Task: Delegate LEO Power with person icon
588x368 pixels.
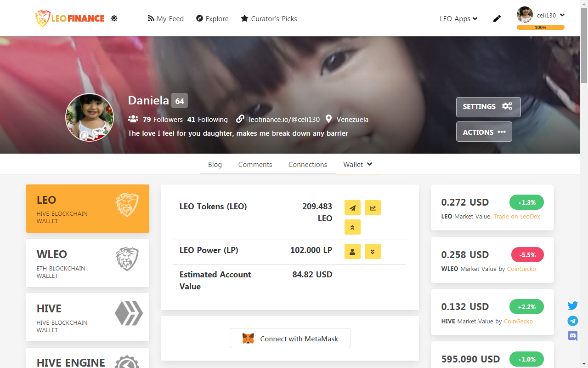Action: [x=352, y=252]
